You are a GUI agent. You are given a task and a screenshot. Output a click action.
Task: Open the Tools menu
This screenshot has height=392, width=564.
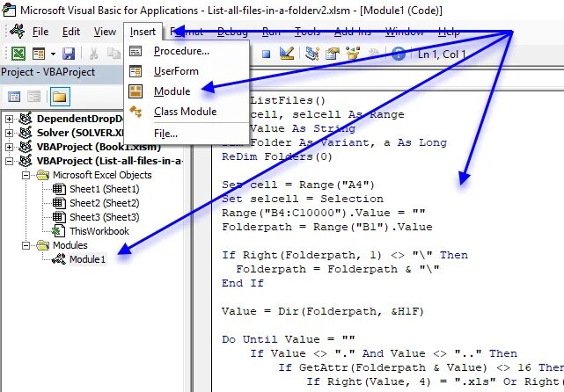click(308, 32)
